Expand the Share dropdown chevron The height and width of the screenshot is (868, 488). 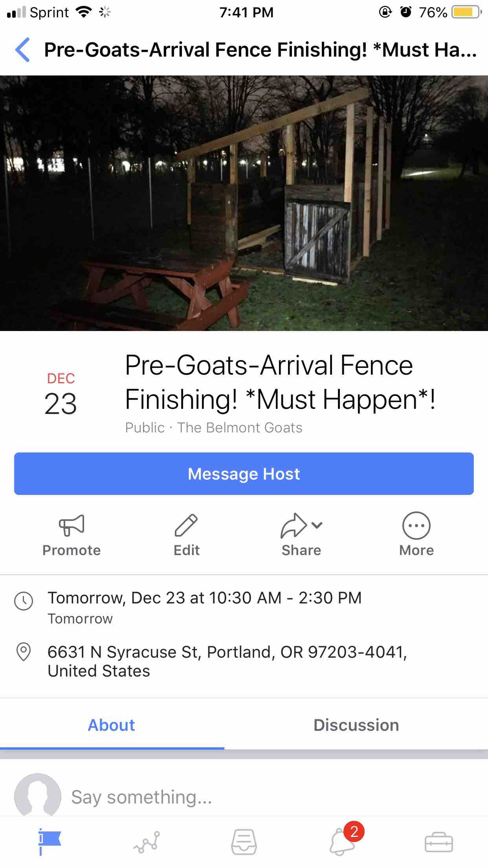(x=317, y=525)
